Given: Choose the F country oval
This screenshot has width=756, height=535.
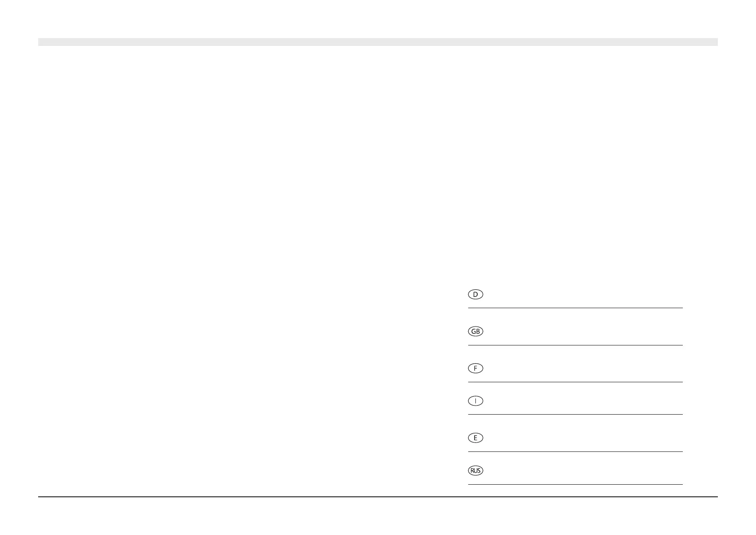Looking at the screenshot, I should pyautogui.click(x=475, y=368).
